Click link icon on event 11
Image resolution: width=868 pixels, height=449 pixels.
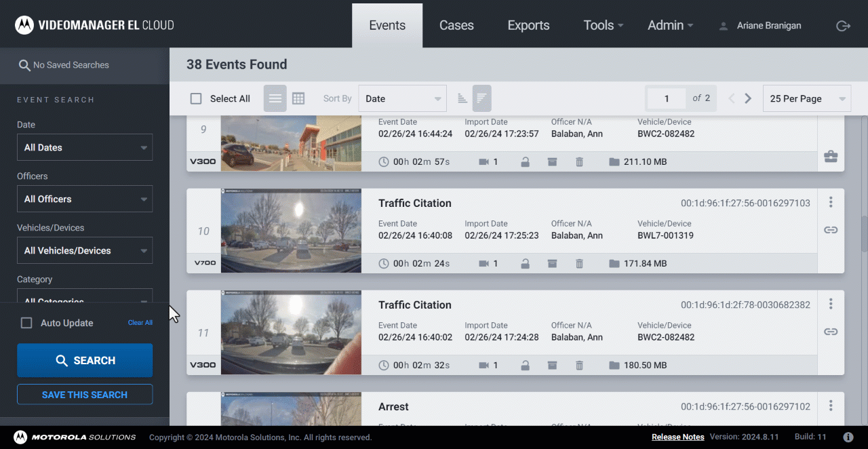click(x=831, y=332)
